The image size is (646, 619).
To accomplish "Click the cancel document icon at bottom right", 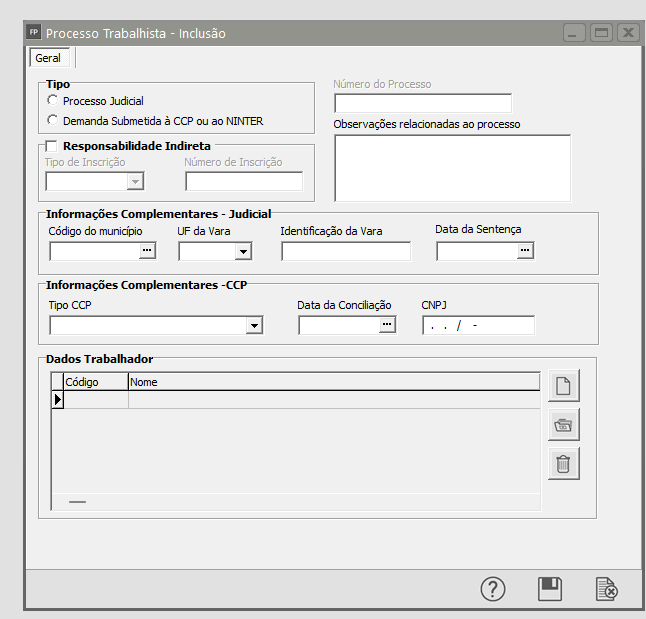I will click(x=605, y=589).
